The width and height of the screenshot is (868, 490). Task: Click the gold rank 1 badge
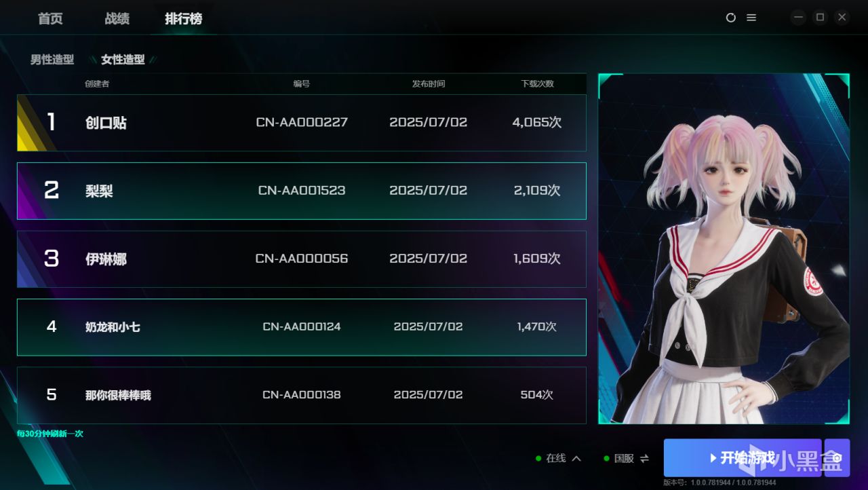tap(37, 123)
